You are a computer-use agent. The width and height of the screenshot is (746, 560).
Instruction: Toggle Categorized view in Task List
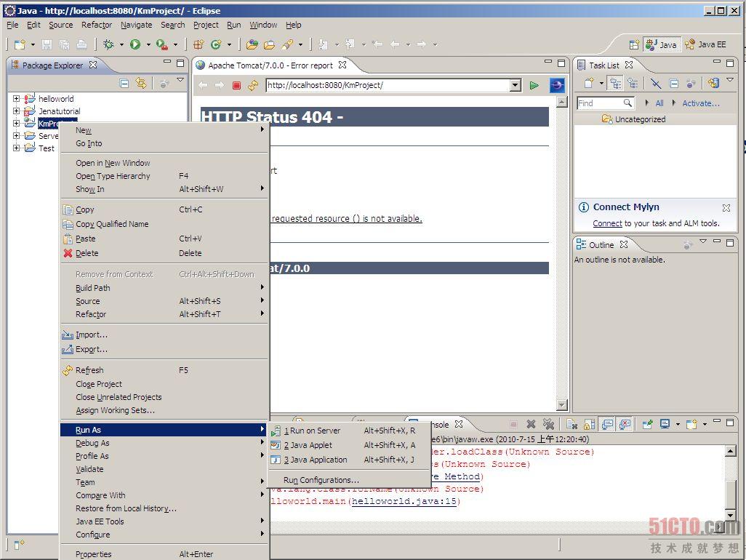click(x=616, y=84)
